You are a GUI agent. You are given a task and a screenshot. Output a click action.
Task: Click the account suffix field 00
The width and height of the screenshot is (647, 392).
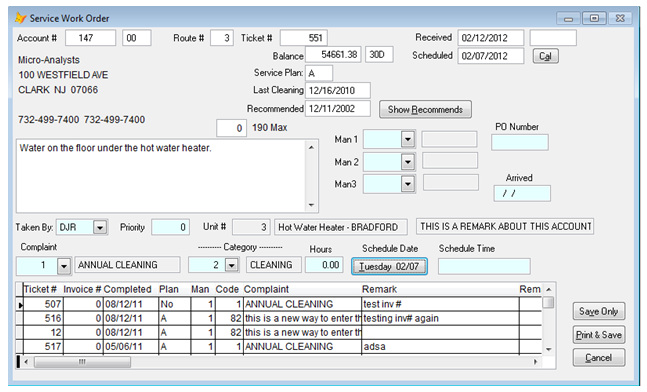tap(137, 38)
